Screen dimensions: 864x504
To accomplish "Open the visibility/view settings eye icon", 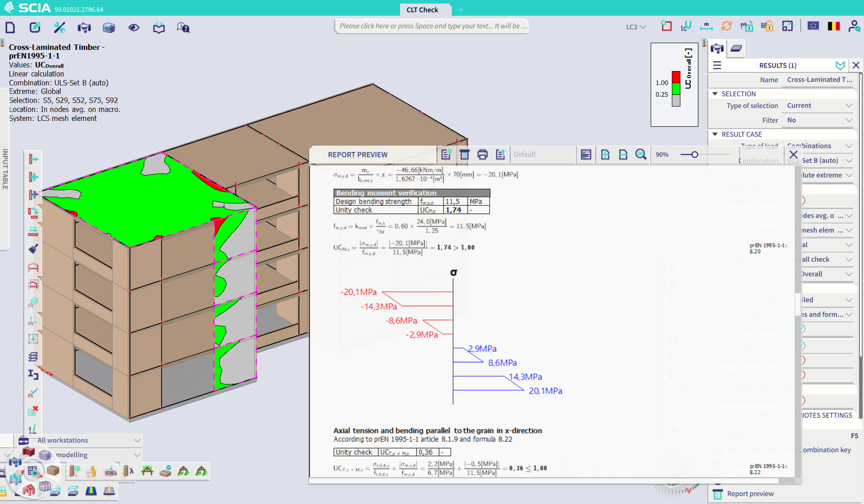I will tap(134, 27).
